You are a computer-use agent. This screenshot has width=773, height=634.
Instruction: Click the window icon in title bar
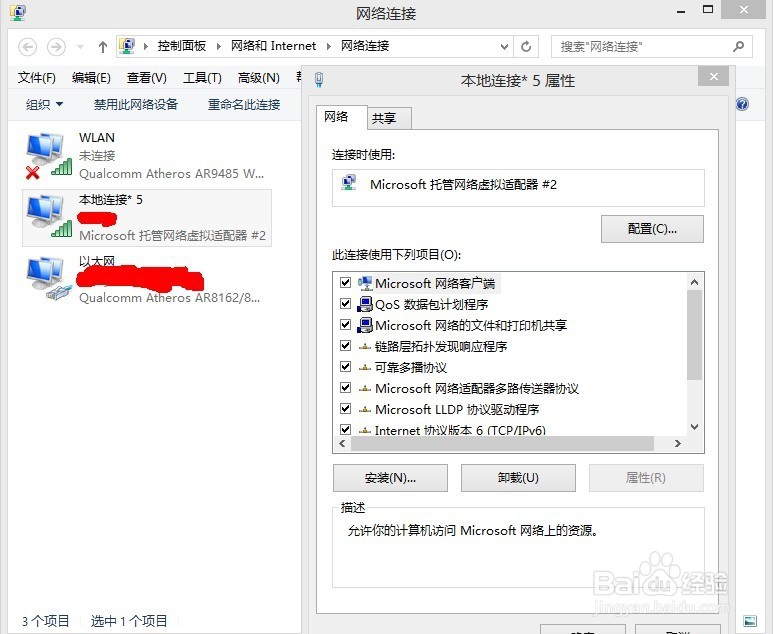point(18,13)
